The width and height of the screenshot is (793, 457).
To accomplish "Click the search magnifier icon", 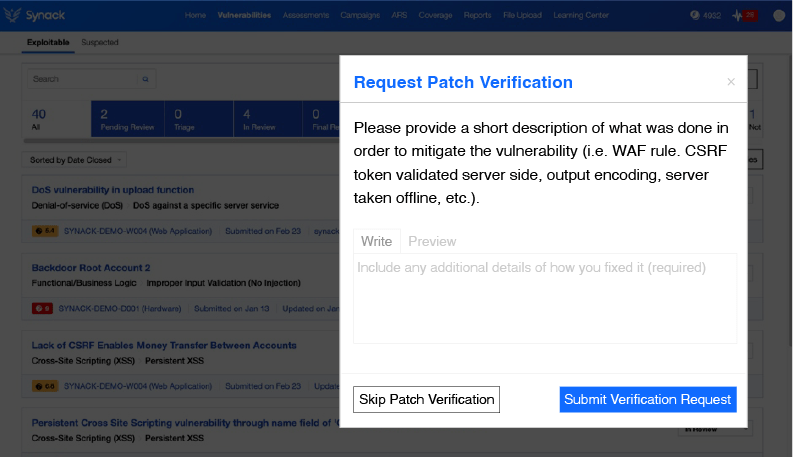I will point(145,78).
